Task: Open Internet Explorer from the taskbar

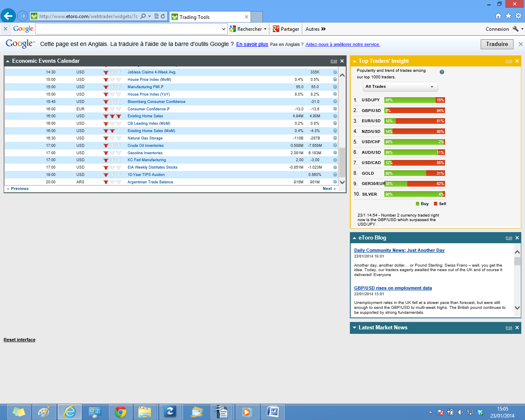Action: click(70, 412)
